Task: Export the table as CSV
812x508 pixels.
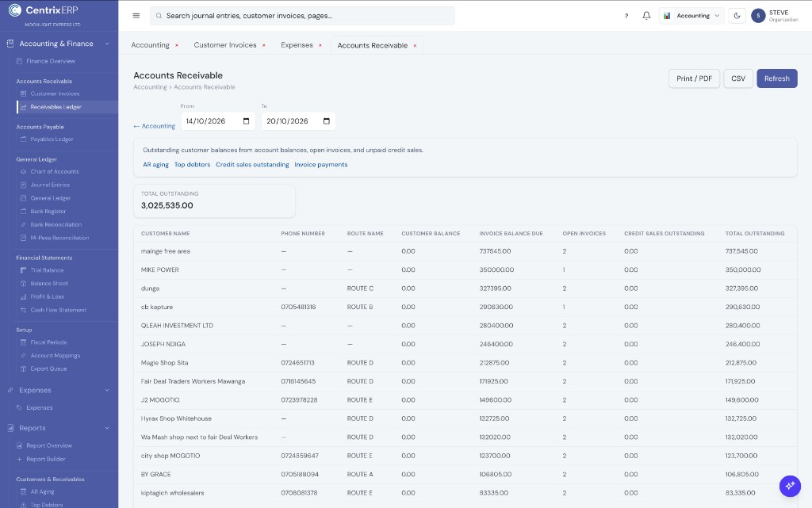Action: (x=738, y=78)
